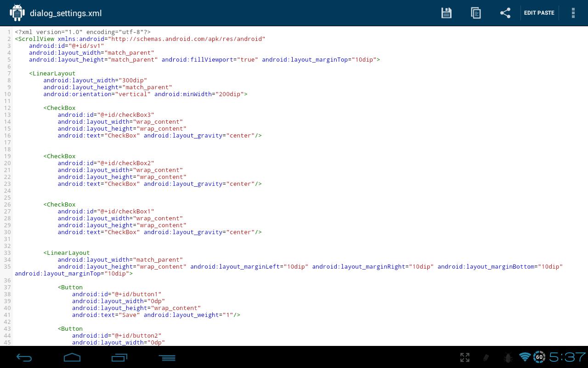Tap the battery indicator showing 60
Image resolution: width=588 pixels, height=368 pixels.
(x=538, y=357)
